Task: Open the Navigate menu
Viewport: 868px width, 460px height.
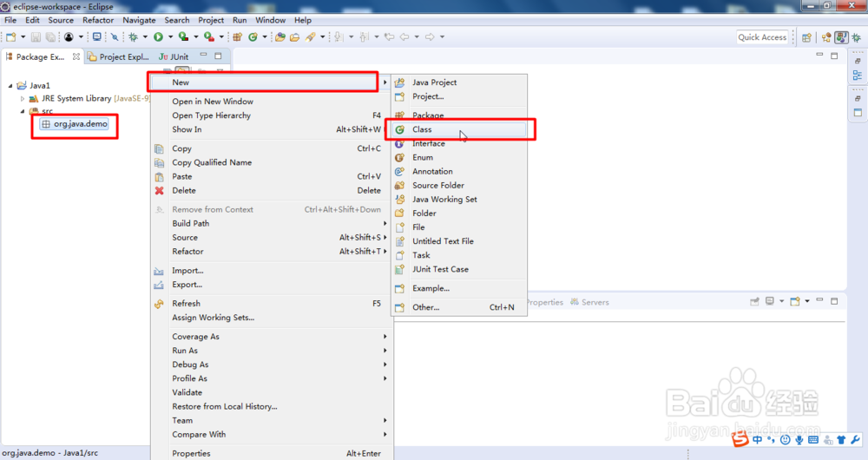Action: [139, 20]
